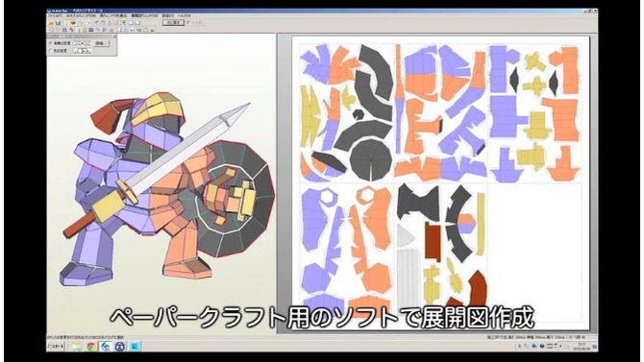Viewport: 644px width, 362px height.
Task: Click the dark blue round taskbar icon
Action: 120,347
